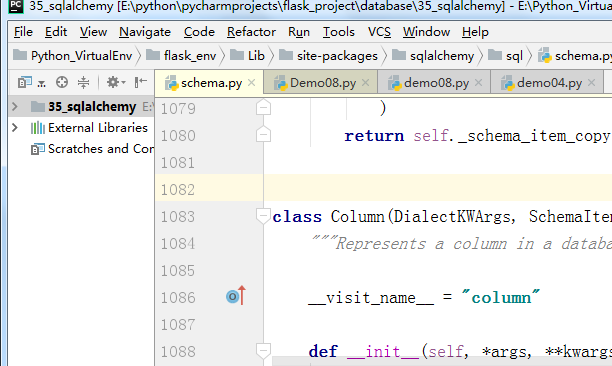This screenshot has width=612, height=366.
Task: Click the collapse all icon in project panel
Action: click(83, 82)
